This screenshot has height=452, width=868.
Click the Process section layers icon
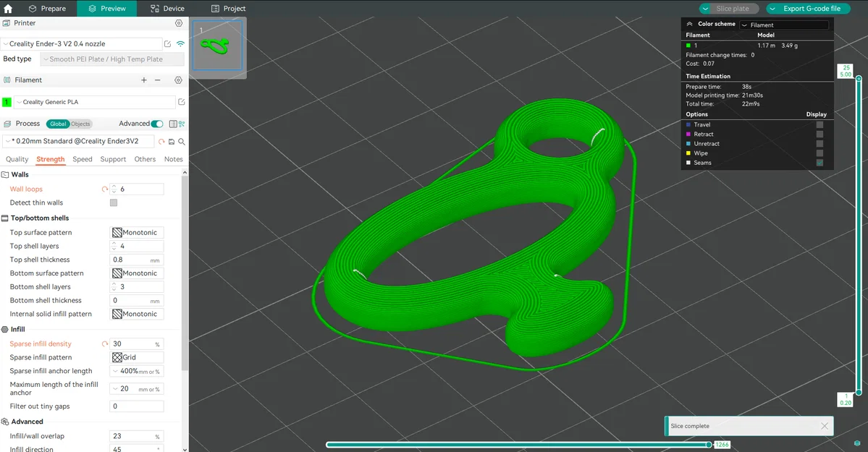[x=7, y=124]
